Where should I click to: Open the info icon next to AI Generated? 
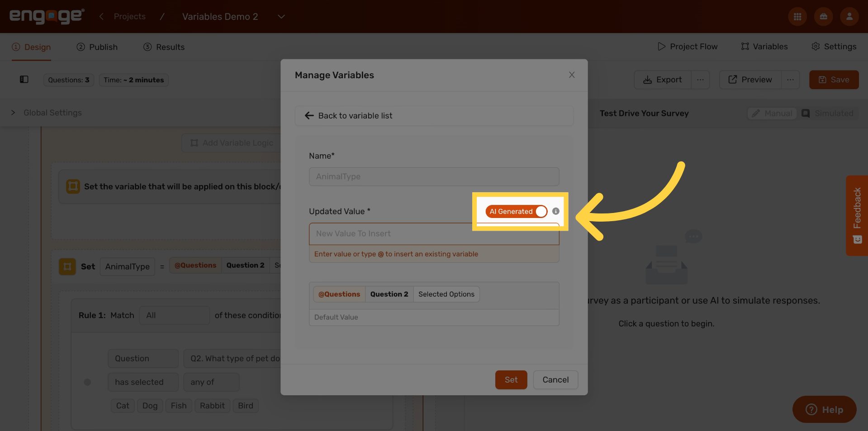[556, 211]
